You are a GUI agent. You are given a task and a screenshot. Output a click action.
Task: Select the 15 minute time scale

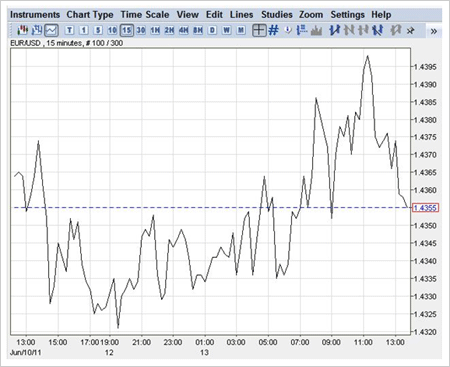click(127, 30)
